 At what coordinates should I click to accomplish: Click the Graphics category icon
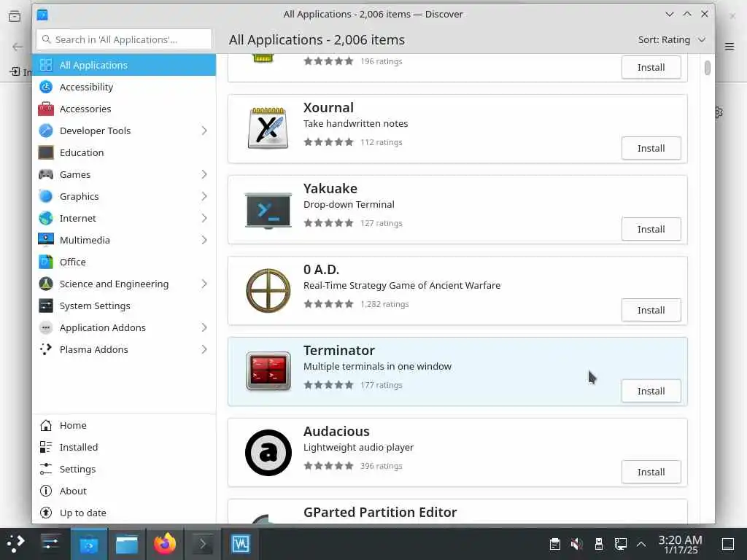(46, 196)
